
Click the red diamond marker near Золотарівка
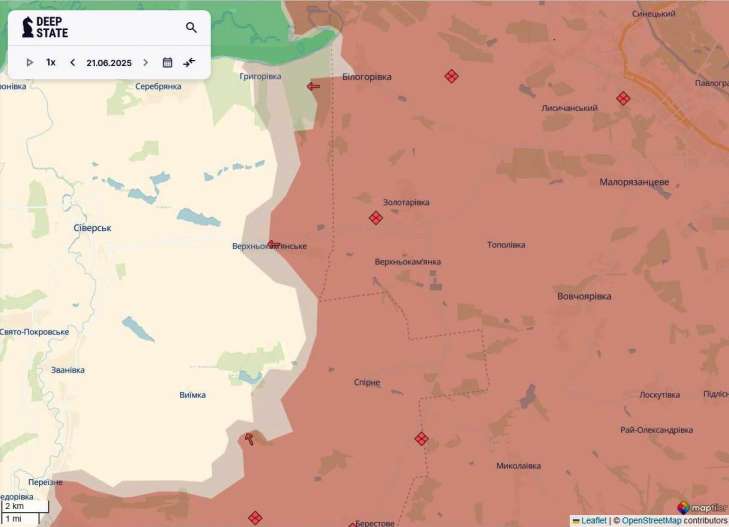point(376,218)
